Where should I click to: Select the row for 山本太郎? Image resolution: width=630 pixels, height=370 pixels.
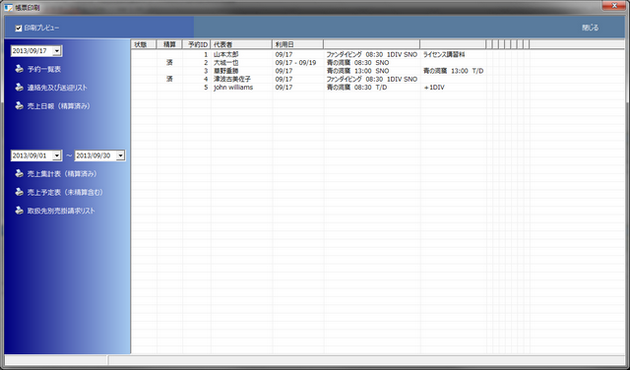pyautogui.click(x=378, y=54)
